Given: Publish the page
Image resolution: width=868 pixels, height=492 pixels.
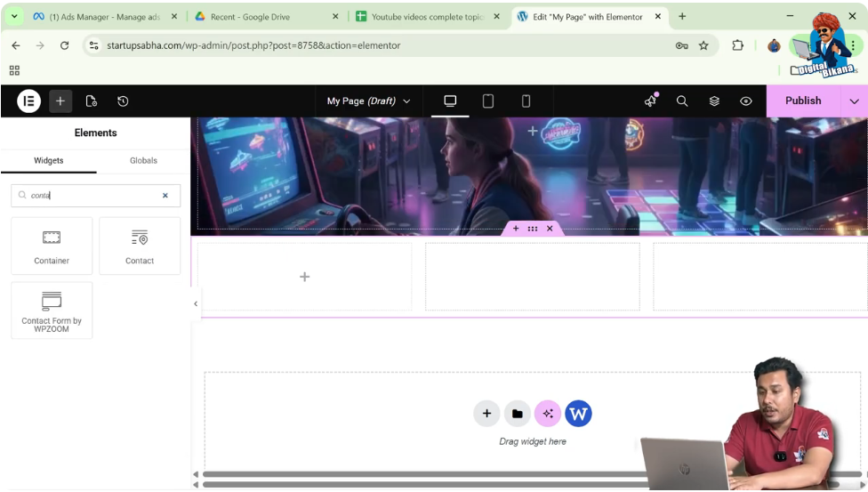Looking at the screenshot, I should pos(803,101).
